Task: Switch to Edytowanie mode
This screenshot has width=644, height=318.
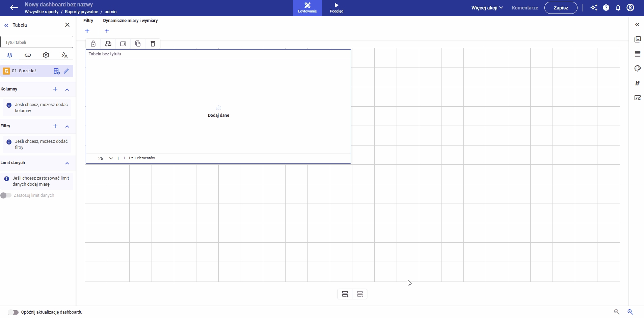Action: pos(307,8)
